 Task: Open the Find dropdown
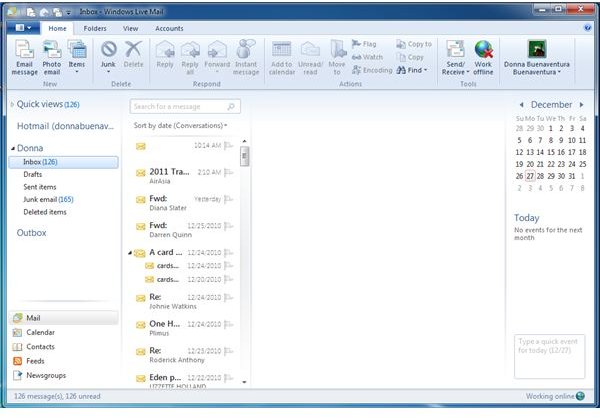(412, 70)
